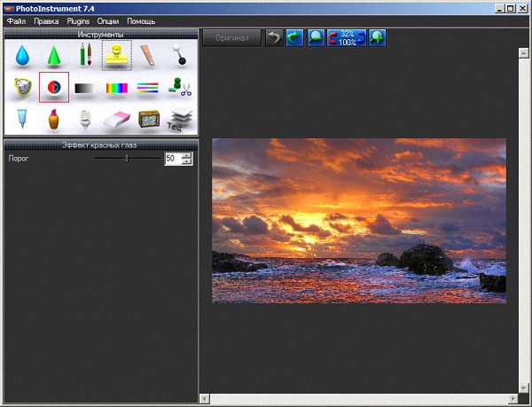Select the pushpin and scissors Cut object tool
This screenshot has height=407, width=532.
pos(179,87)
